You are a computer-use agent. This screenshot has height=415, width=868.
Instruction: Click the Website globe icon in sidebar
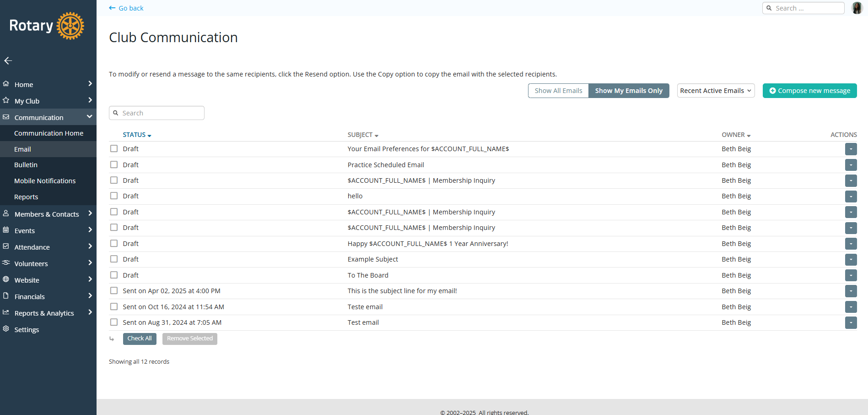pyautogui.click(x=6, y=279)
